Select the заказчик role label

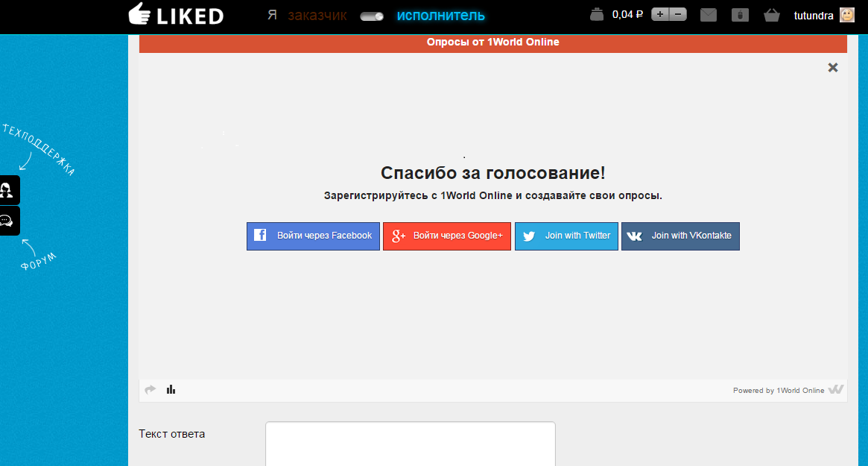click(317, 16)
